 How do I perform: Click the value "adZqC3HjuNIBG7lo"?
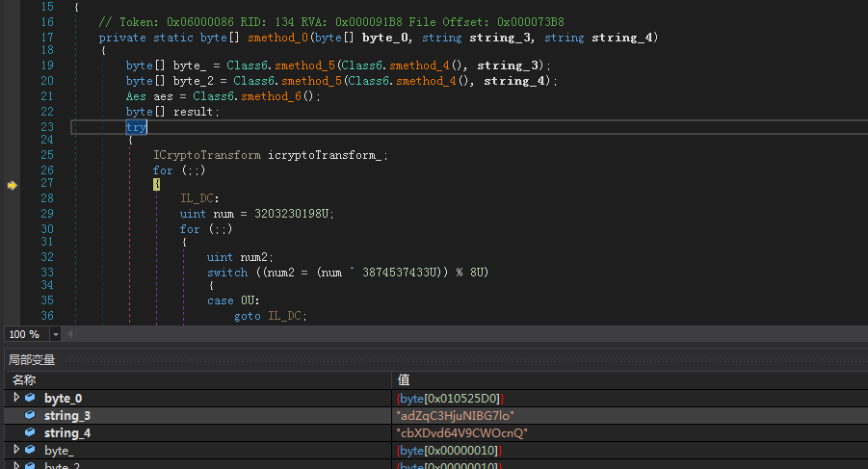(455, 415)
